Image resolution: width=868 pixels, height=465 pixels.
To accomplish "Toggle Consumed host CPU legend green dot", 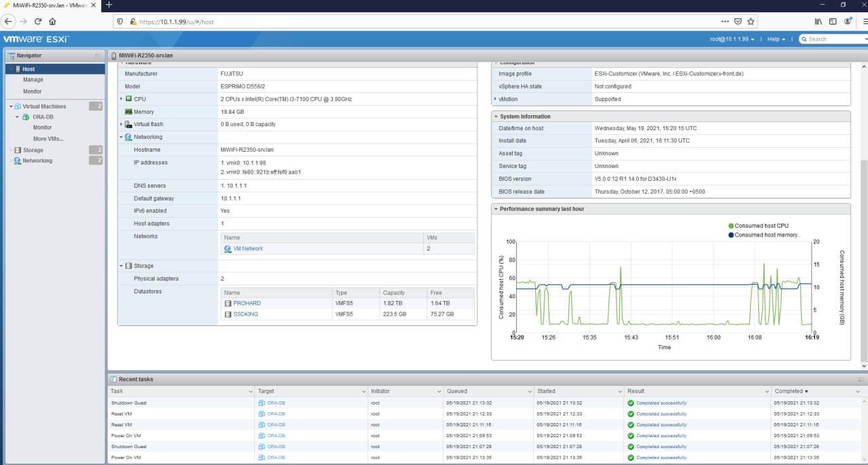I will [731, 226].
